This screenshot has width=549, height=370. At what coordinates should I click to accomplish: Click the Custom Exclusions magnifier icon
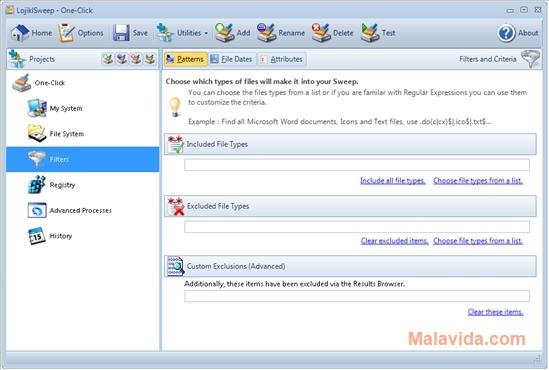pos(176,266)
